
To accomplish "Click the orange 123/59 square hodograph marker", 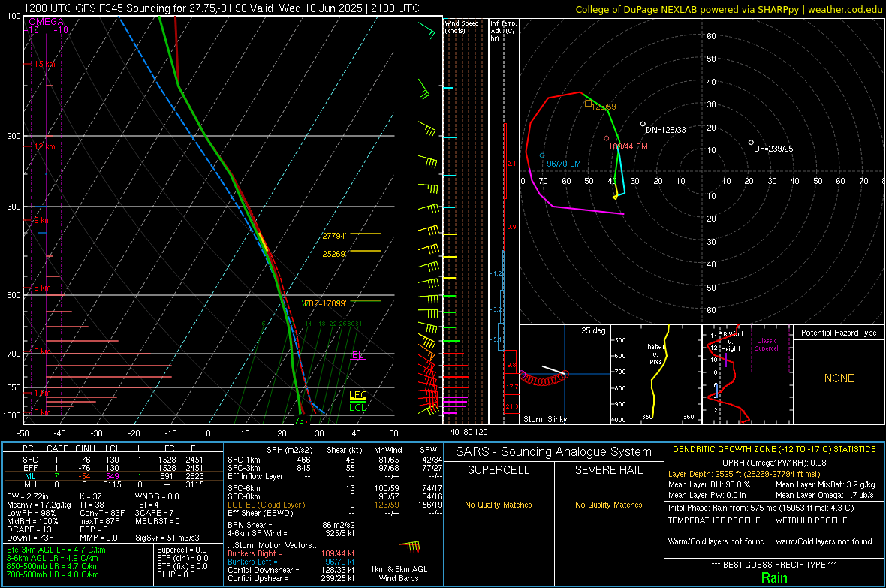I will tap(589, 104).
